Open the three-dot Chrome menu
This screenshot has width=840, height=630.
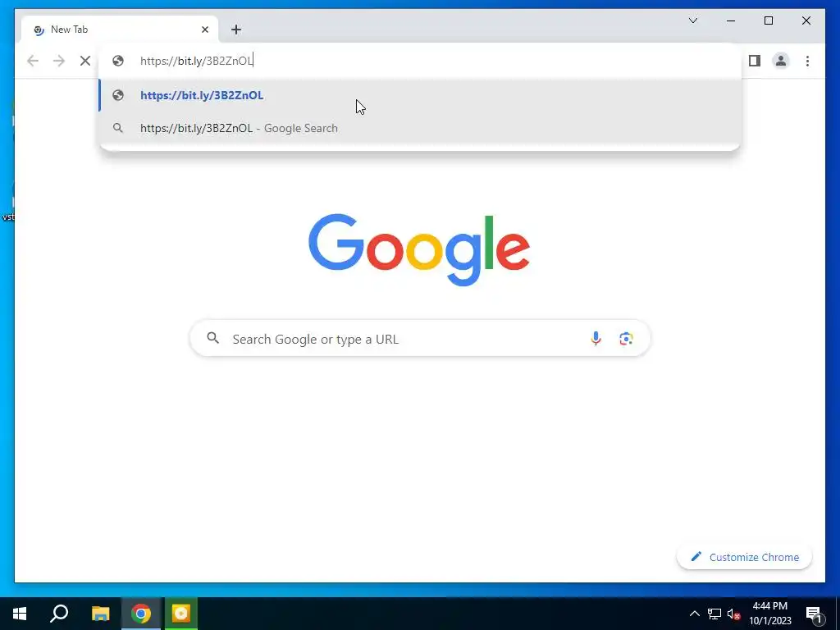point(807,61)
